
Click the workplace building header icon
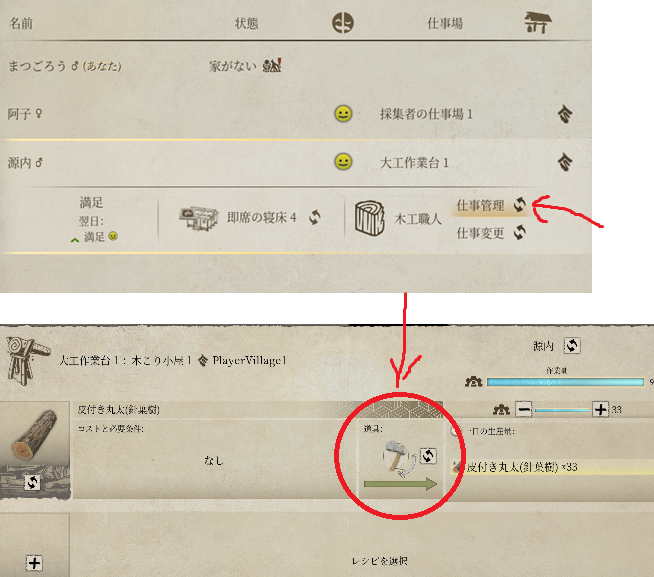538,23
